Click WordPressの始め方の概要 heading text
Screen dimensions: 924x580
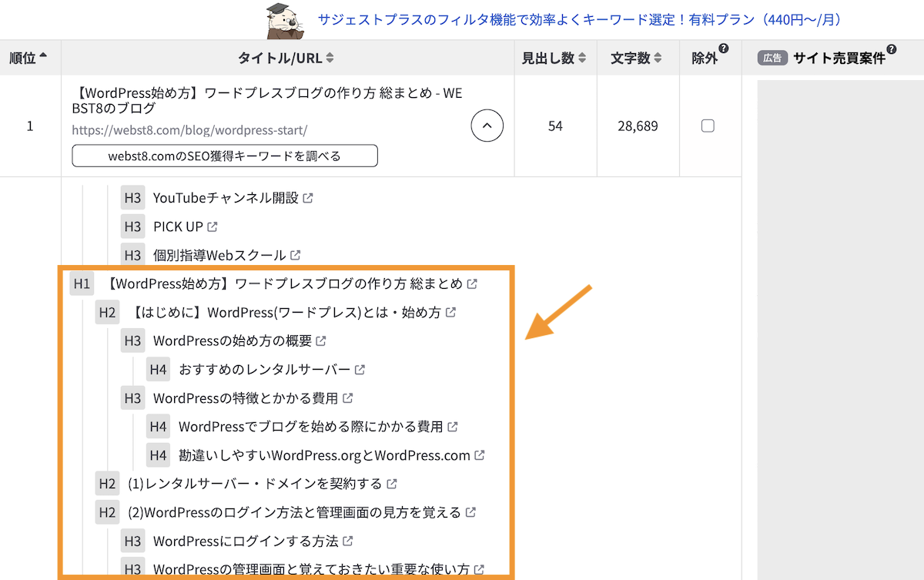(233, 340)
